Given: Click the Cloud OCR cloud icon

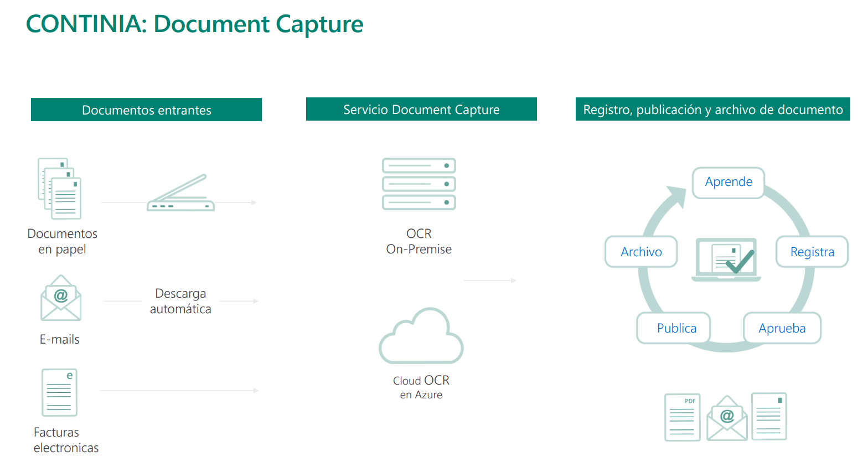Looking at the screenshot, I should click(x=421, y=335).
